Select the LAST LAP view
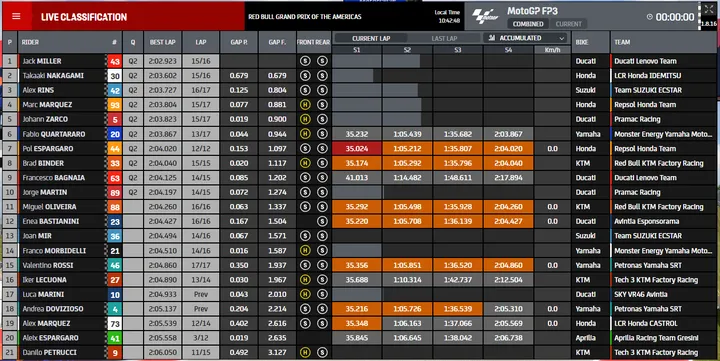Screen dimensions: 720x361 [x=444, y=39]
